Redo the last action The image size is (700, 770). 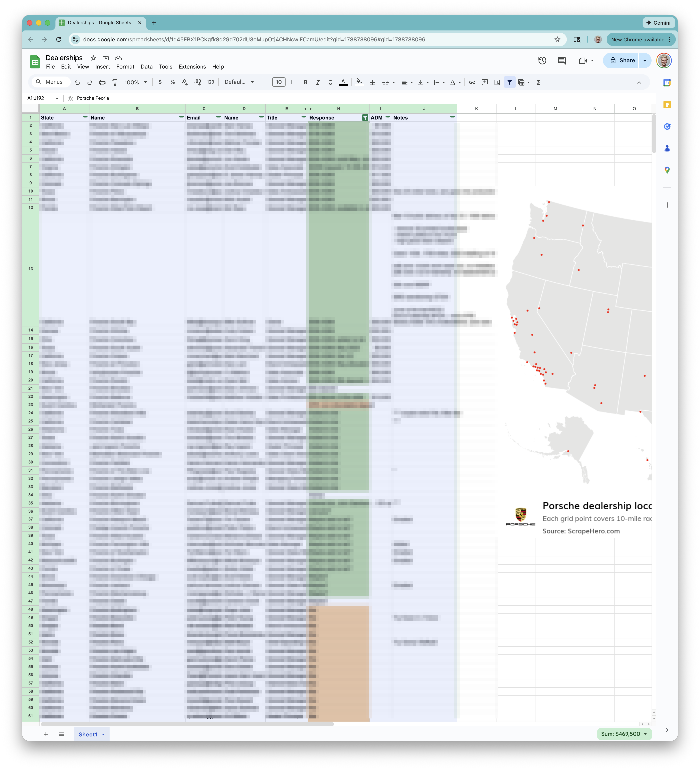(x=89, y=82)
